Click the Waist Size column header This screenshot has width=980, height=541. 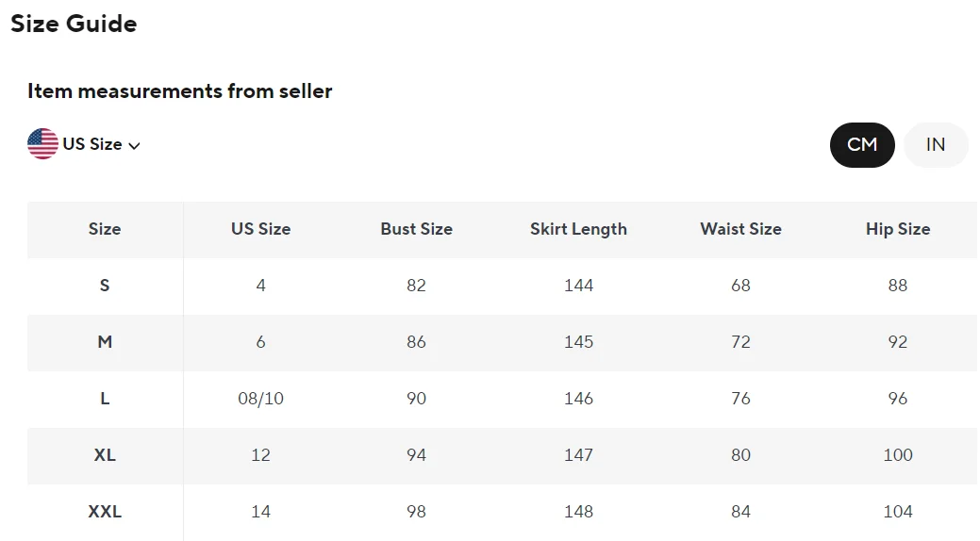click(x=740, y=229)
